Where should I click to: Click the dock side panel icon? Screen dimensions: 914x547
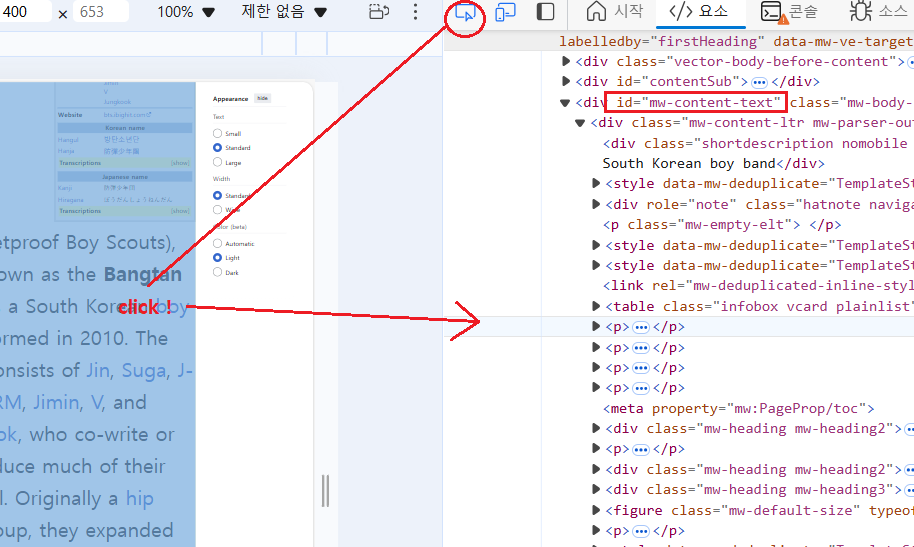[x=545, y=12]
